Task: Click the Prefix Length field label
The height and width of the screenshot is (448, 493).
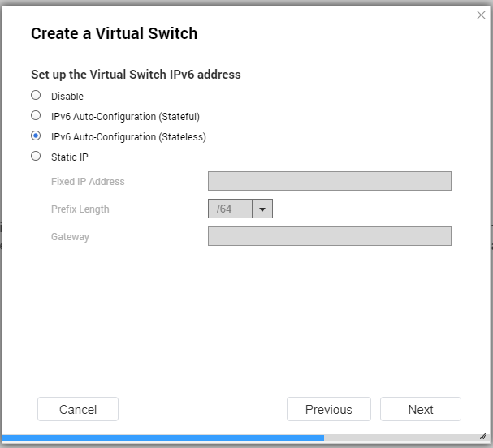Action: (80, 209)
